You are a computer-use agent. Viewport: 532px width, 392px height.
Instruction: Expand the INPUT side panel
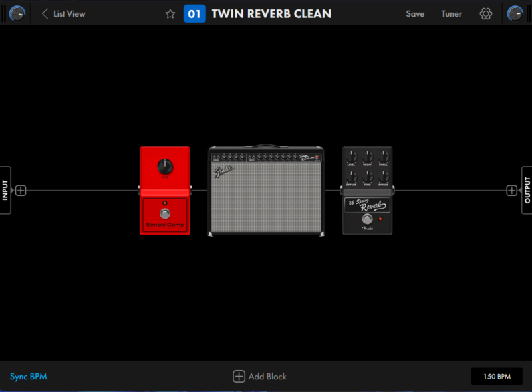click(5, 190)
